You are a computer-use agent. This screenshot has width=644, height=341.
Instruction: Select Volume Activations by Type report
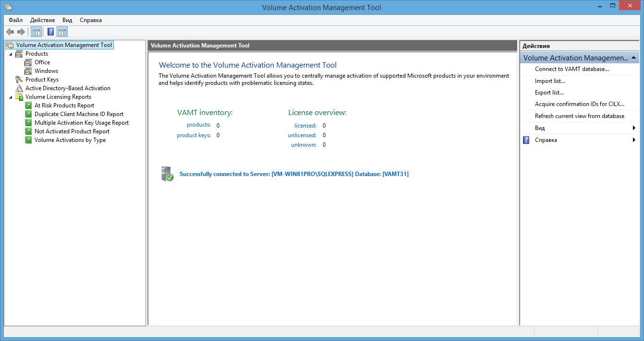pyautogui.click(x=70, y=140)
